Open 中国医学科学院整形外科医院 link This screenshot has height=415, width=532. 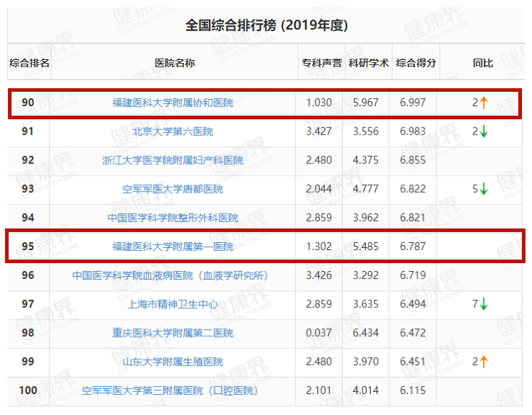(173, 218)
